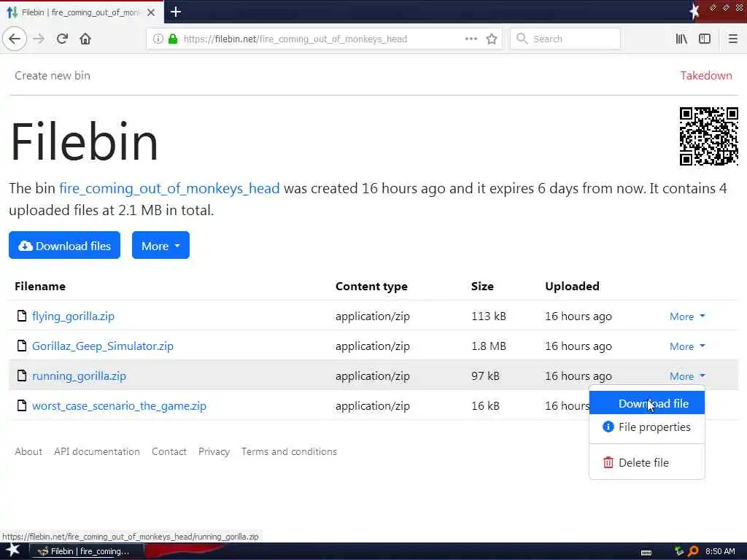Close the Filebin browser tab
This screenshot has height=560, width=747.
tap(151, 12)
